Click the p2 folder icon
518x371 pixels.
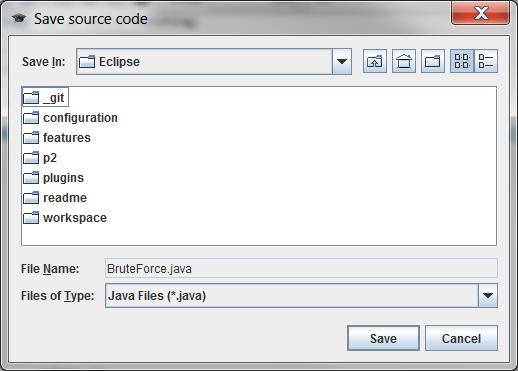(31, 158)
